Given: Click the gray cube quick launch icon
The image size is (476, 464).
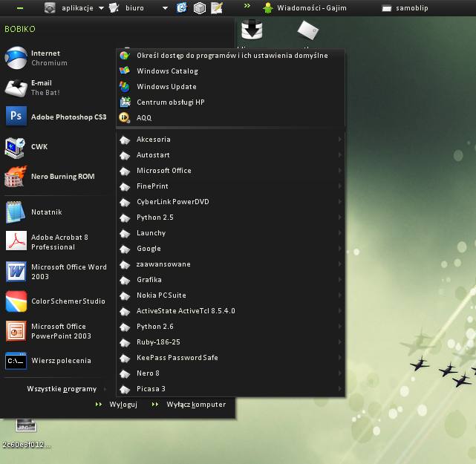Looking at the screenshot, I should [x=200, y=8].
